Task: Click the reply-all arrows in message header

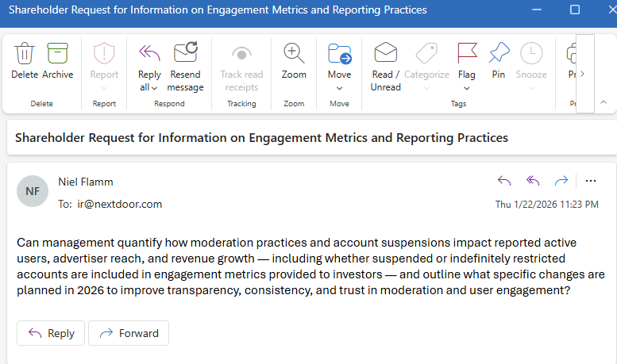Action: pyautogui.click(x=533, y=181)
